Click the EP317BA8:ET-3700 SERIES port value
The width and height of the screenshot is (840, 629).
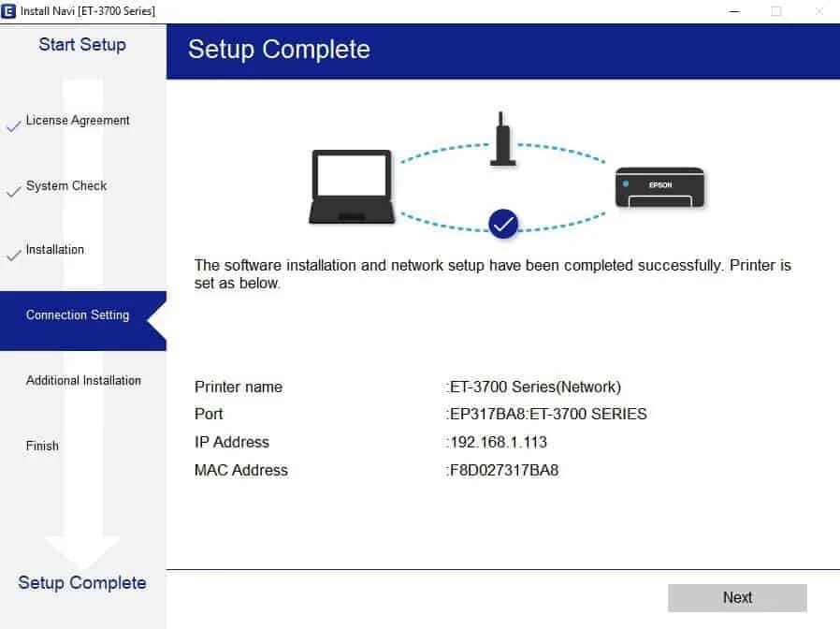coord(546,414)
